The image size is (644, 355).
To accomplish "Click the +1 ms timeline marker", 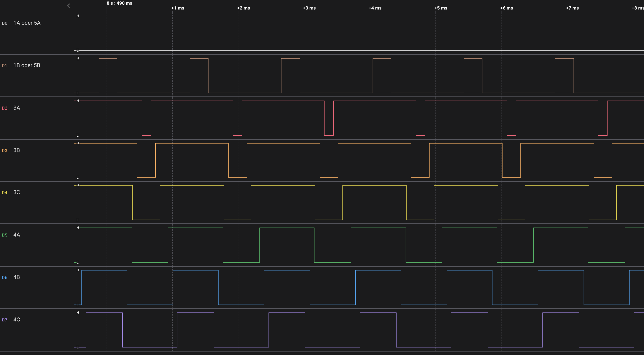I will tap(178, 8).
